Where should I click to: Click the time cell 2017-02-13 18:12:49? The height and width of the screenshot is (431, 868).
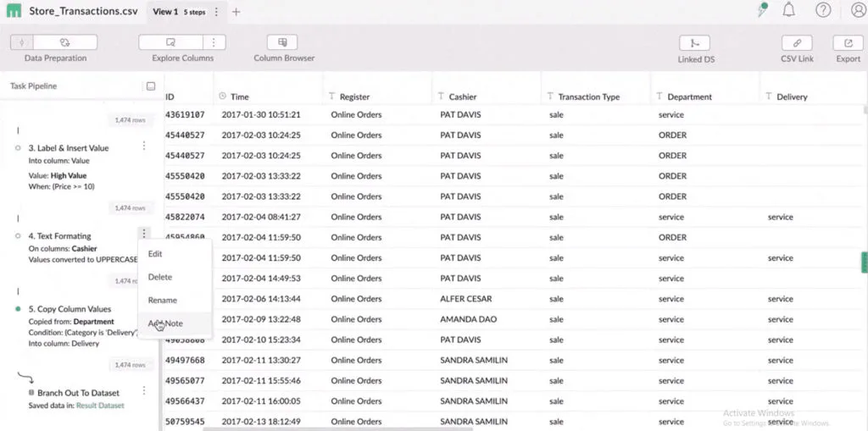261,422
